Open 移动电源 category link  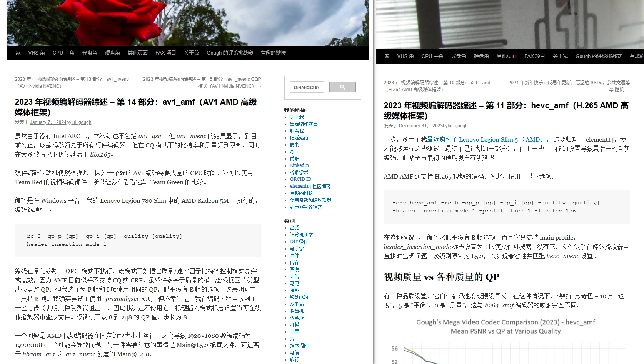tap(299, 297)
